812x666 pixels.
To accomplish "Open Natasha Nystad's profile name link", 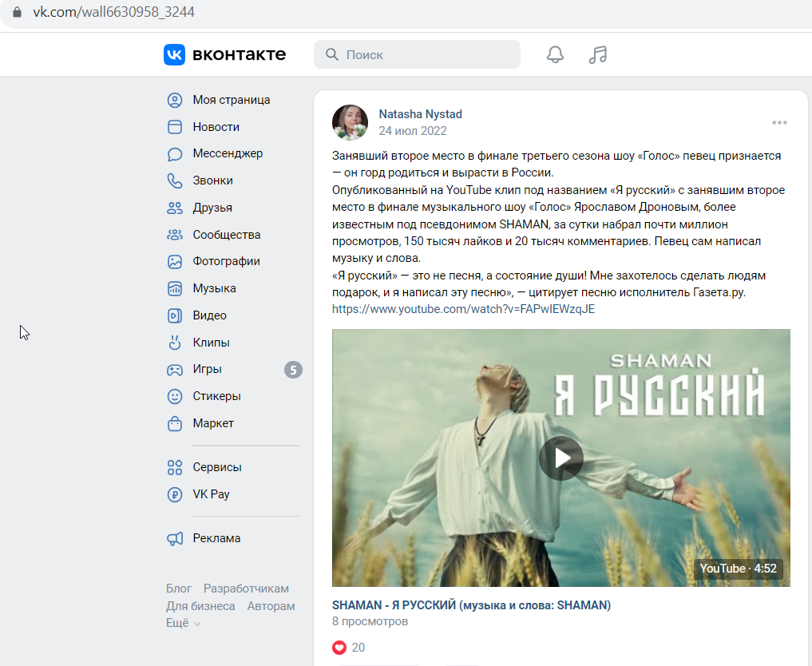I will click(x=421, y=114).
